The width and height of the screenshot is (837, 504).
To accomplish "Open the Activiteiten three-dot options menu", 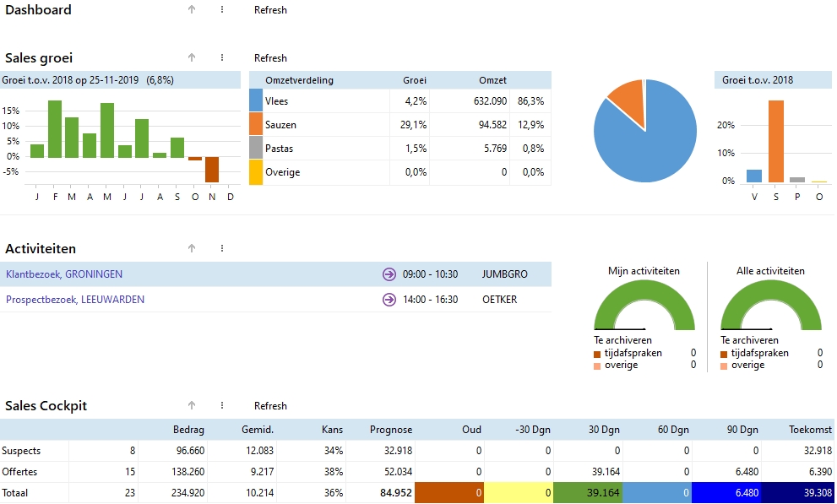I will 222,249.
